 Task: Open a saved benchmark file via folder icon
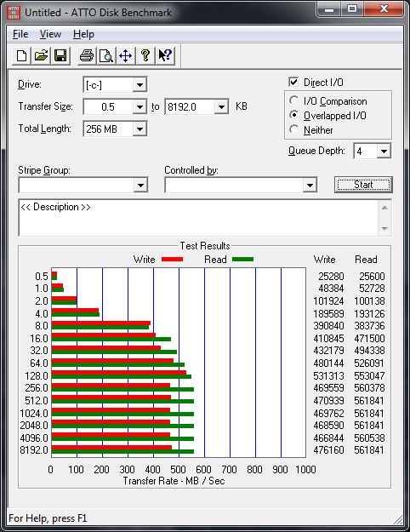[x=41, y=55]
